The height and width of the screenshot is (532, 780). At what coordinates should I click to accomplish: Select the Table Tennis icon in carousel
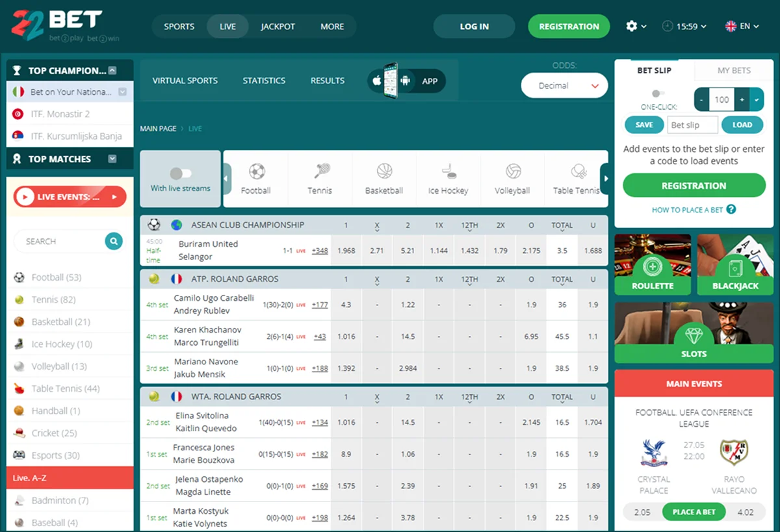pos(578,171)
